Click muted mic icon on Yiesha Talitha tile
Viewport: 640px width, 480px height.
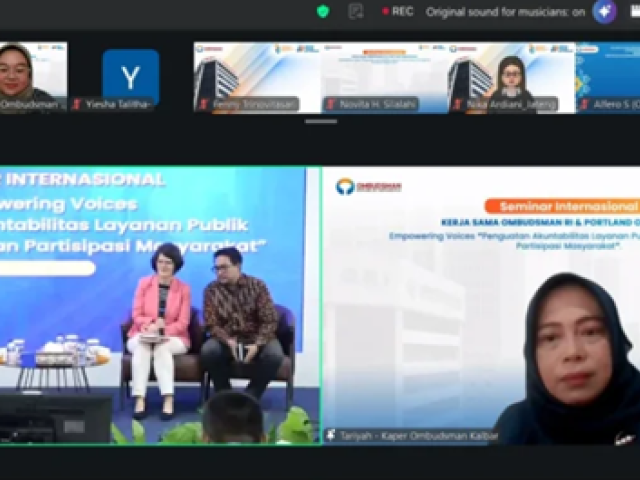(76, 104)
